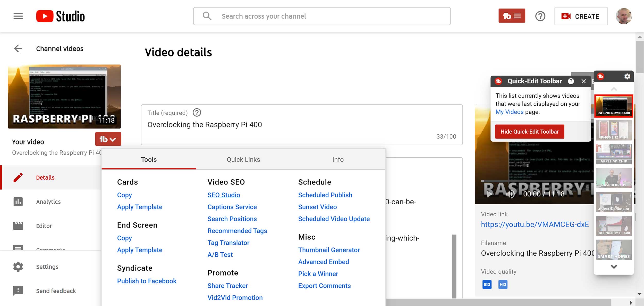
Task: Open Send feedback in the sidebar
Action: pos(56,291)
